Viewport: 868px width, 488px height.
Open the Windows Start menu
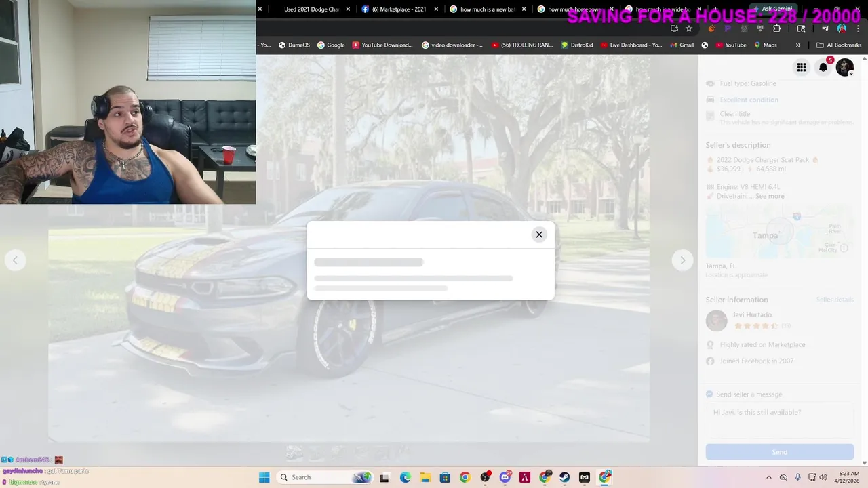pyautogui.click(x=264, y=477)
